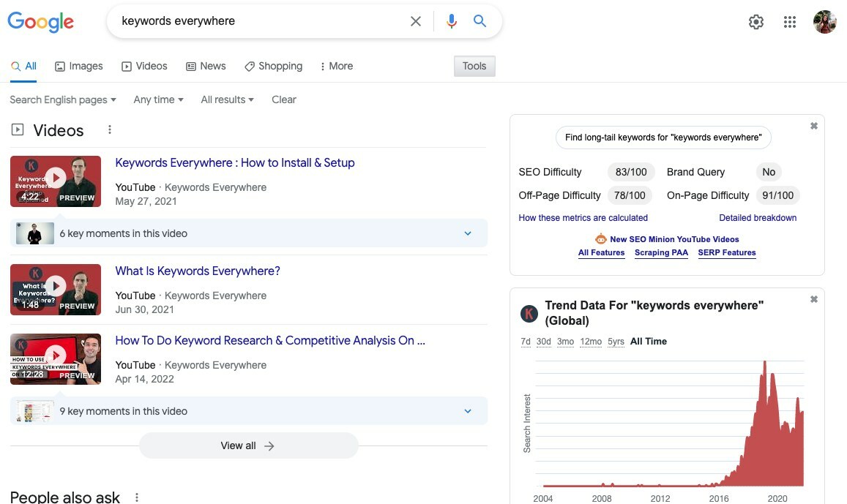Click the View all videos button
This screenshot has width=847, height=504.
pos(248,445)
